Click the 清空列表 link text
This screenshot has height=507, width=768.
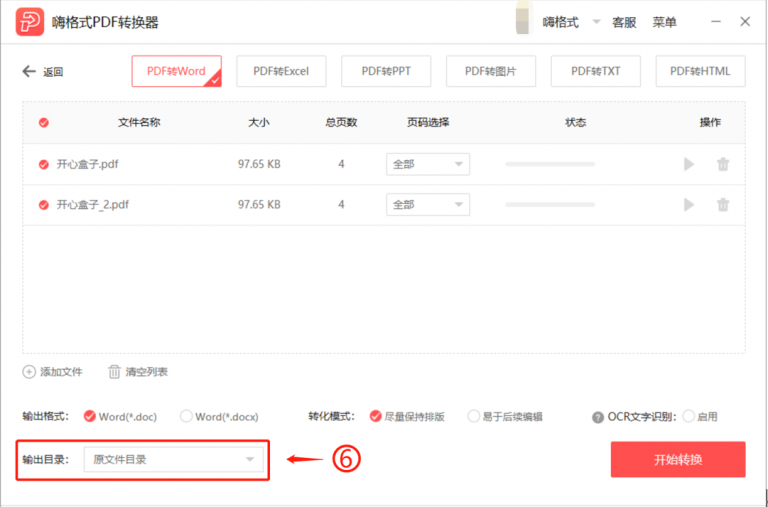click(146, 372)
